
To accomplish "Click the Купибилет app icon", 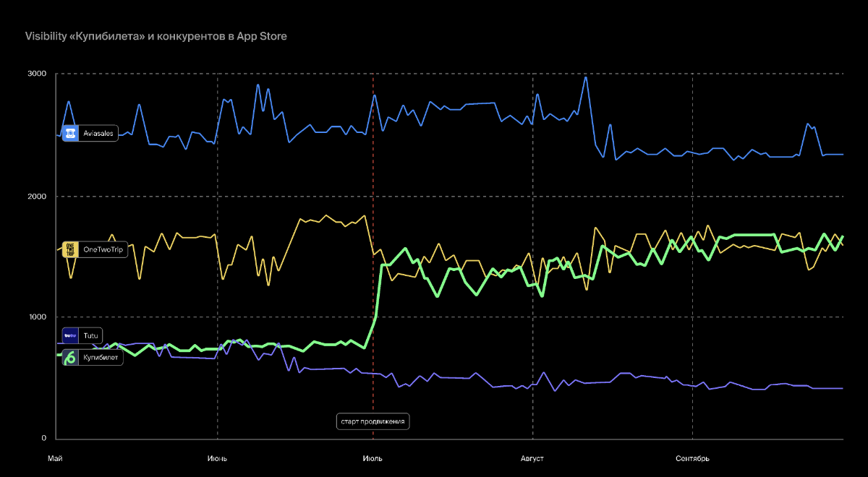I will pos(70,357).
